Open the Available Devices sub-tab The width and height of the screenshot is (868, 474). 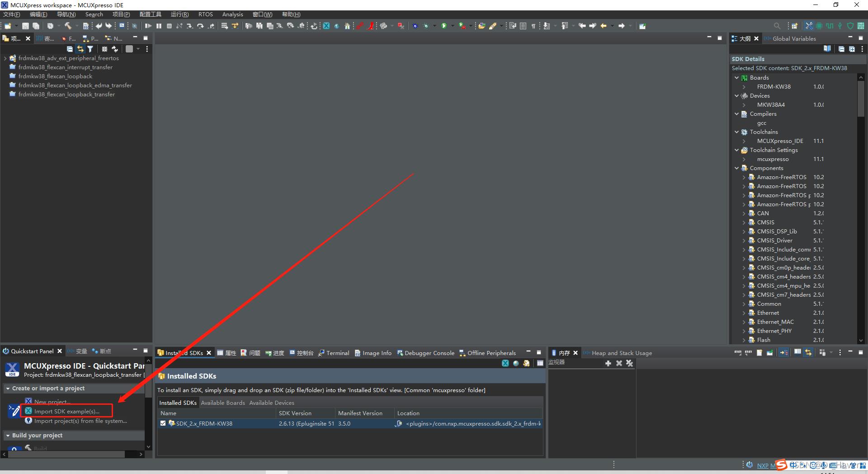click(272, 403)
